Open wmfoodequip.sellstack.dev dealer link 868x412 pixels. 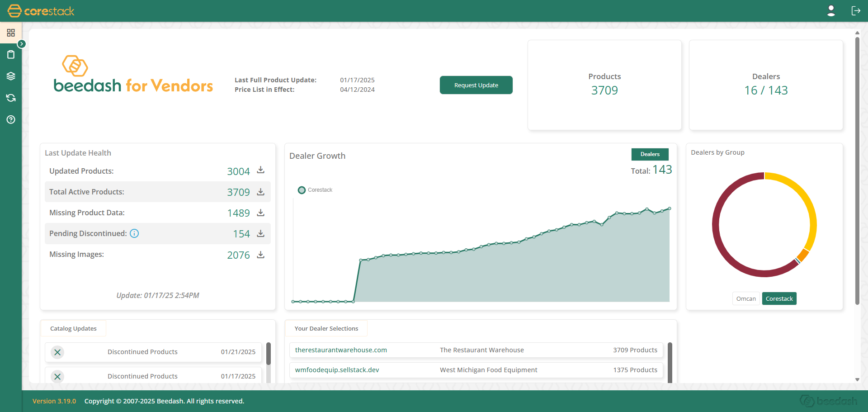[x=337, y=370]
